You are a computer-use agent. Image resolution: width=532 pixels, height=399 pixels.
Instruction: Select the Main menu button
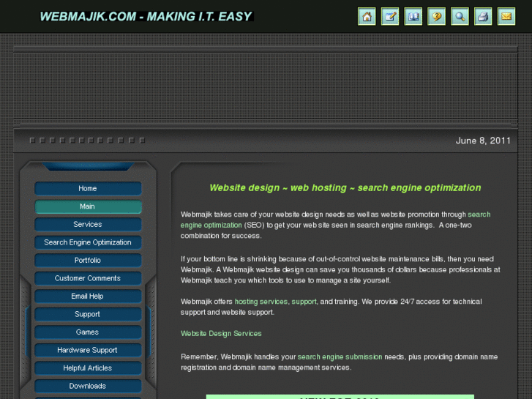click(x=88, y=206)
